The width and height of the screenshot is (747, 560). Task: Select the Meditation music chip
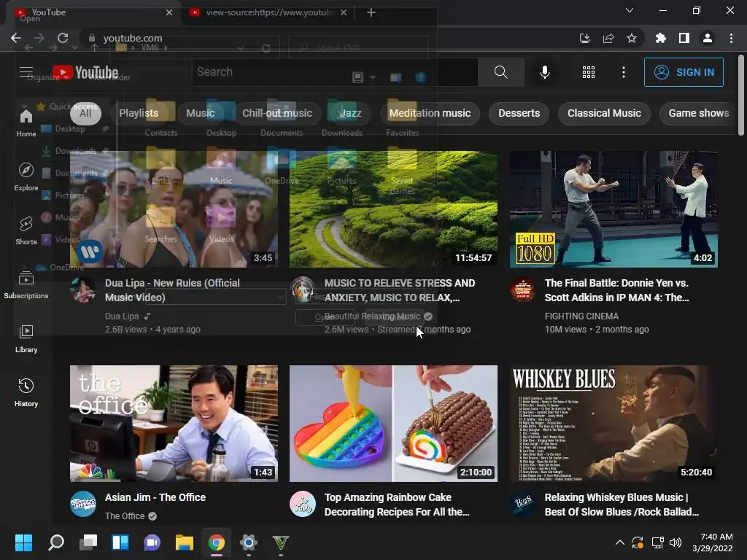(x=430, y=113)
